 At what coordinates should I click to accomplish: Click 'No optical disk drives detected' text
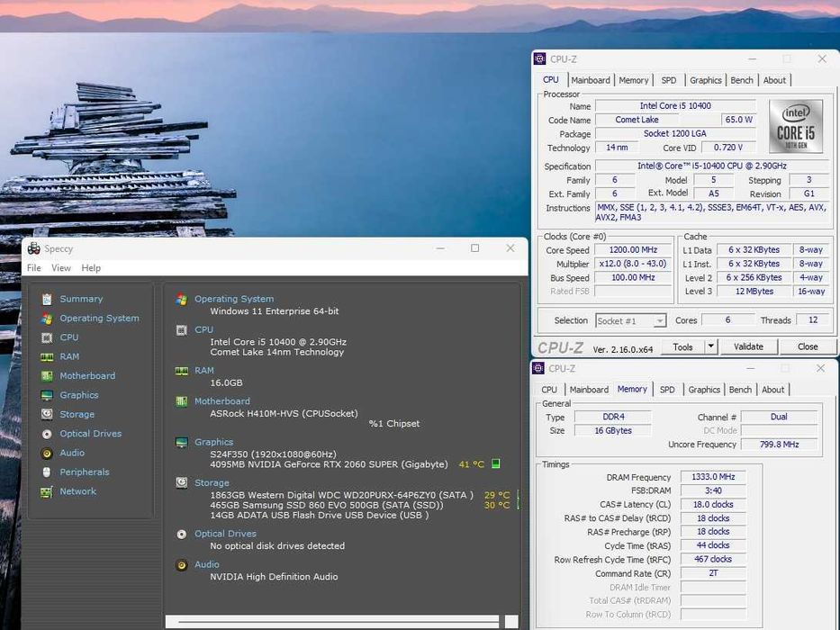pyautogui.click(x=277, y=546)
